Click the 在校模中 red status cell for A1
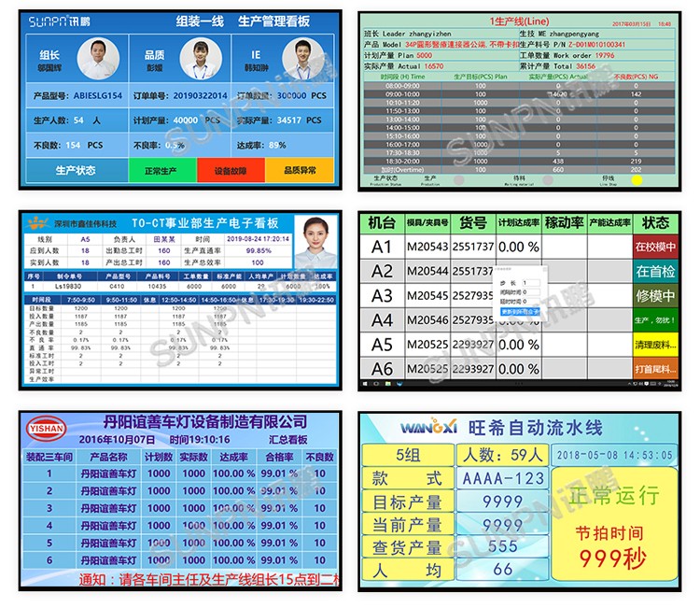This screenshot has width=700, height=608. point(655,247)
